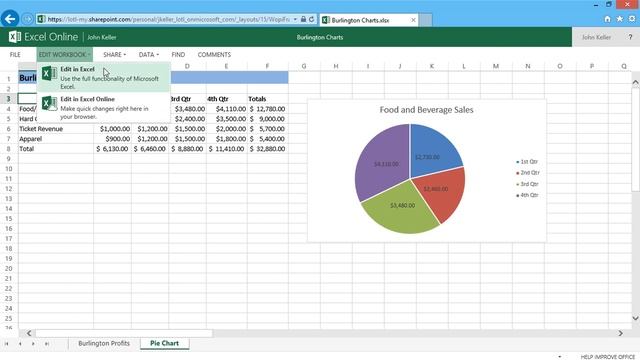Click the Excel file icon in address bar
The height and width of the screenshot is (360, 640).
41,19
